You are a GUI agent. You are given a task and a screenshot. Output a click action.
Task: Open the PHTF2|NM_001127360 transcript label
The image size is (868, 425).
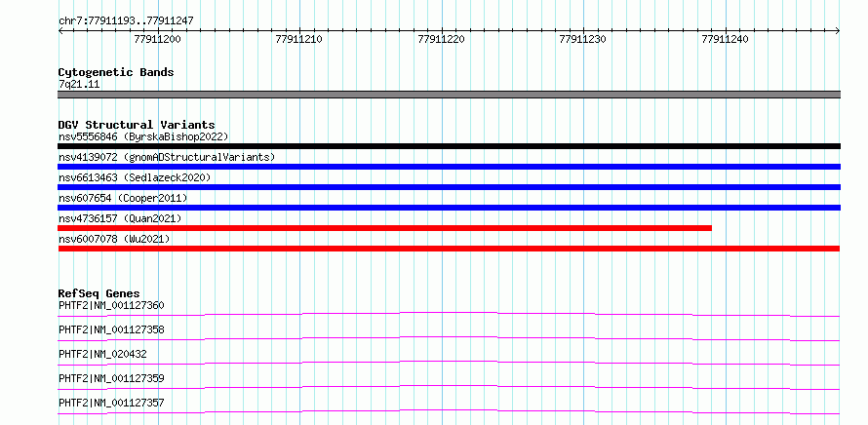(111, 305)
